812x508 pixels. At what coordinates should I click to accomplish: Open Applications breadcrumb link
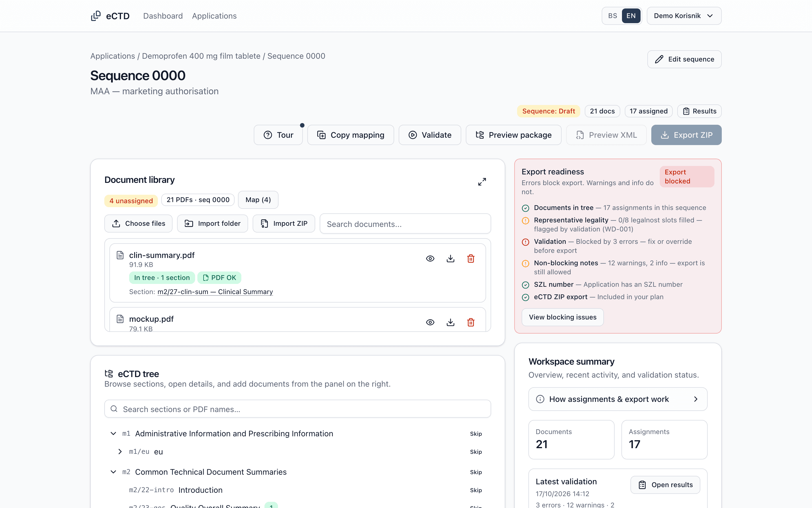coord(112,56)
